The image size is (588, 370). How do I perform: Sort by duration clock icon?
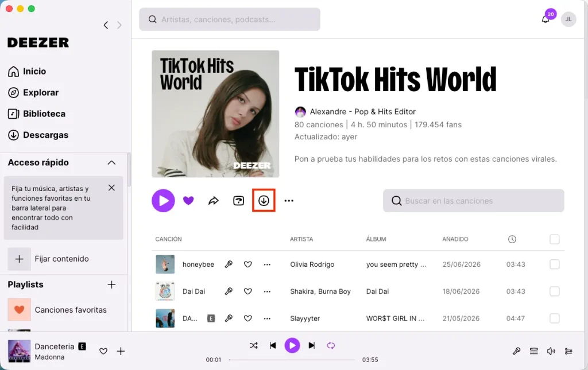coord(512,239)
